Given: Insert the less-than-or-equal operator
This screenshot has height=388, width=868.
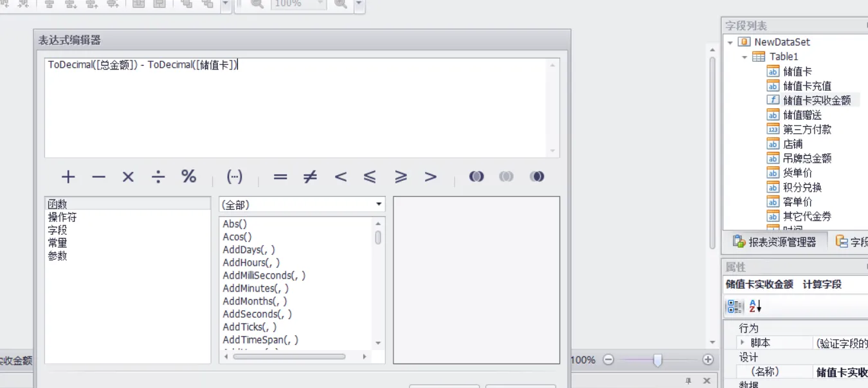Looking at the screenshot, I should pyautogui.click(x=370, y=177).
